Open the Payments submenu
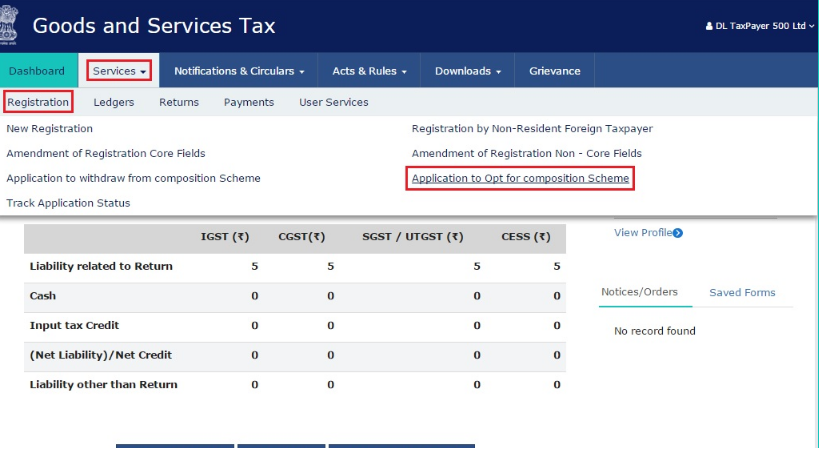821x468 pixels. coord(249,102)
